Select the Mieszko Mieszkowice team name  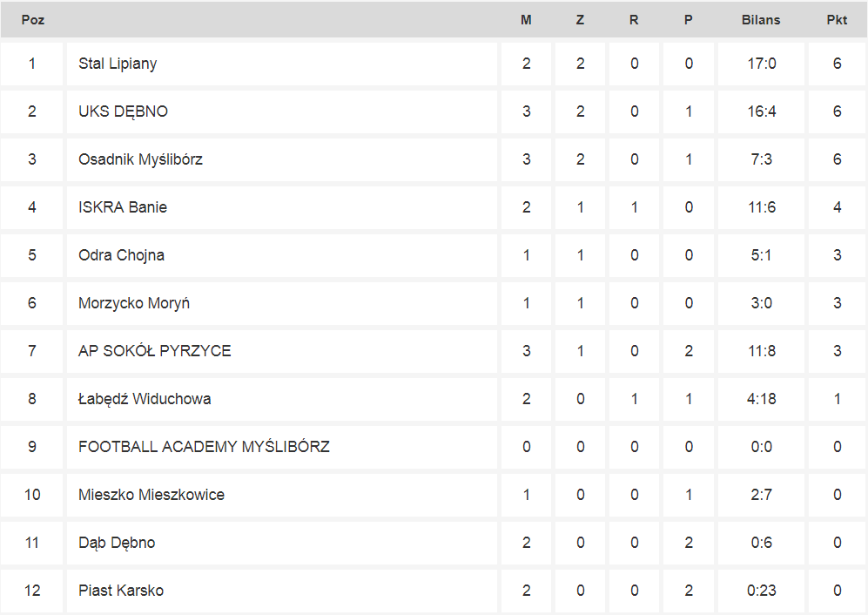[x=151, y=495]
